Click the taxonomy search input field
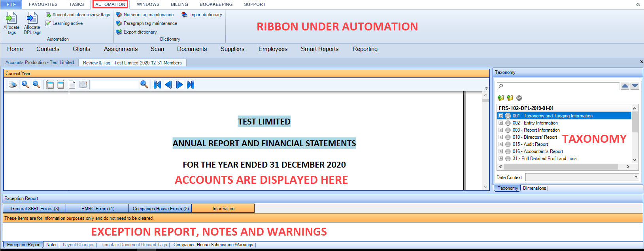 [x=558, y=86]
